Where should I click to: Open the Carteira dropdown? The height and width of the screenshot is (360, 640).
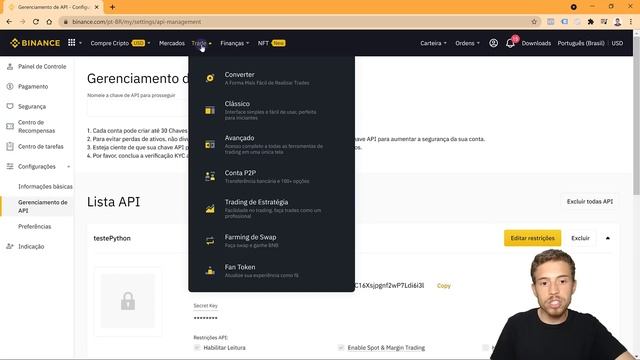[x=433, y=43]
